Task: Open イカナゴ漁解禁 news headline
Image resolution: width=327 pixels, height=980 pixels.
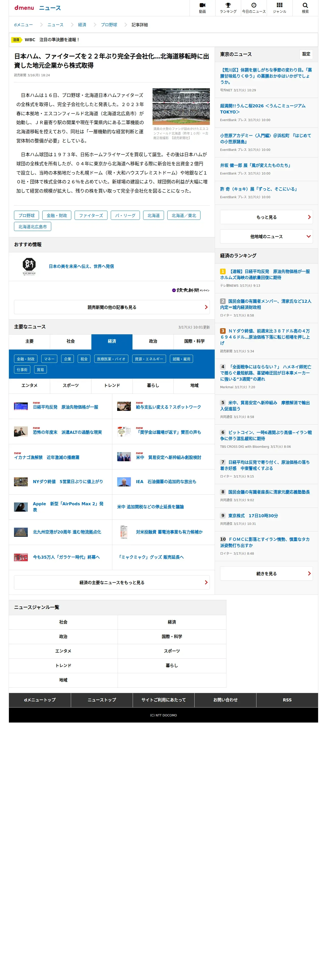Action: (x=46, y=458)
